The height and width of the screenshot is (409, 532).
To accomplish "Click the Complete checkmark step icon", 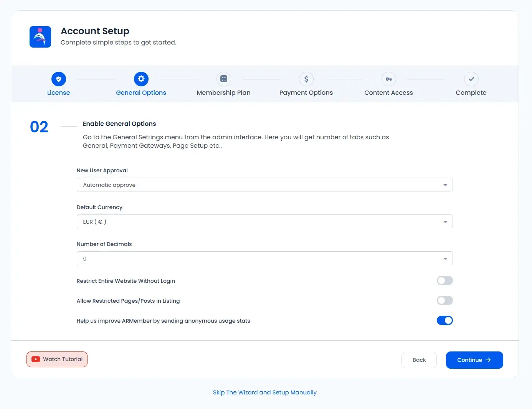I will coord(471,79).
